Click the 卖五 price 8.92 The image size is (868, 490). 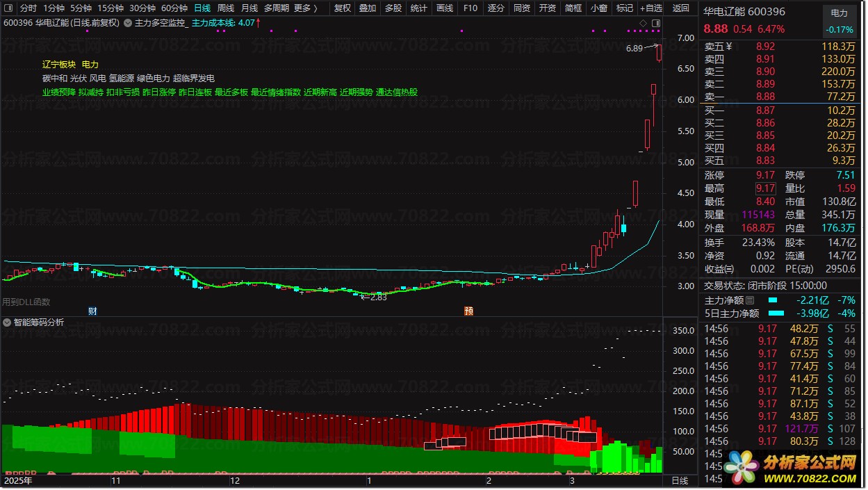click(x=765, y=47)
